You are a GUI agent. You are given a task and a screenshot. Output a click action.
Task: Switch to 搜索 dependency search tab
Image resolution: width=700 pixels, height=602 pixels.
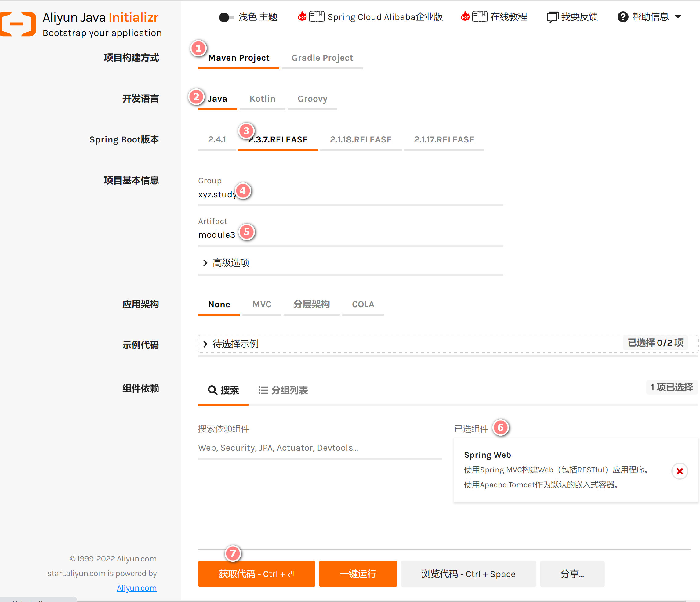[223, 390]
